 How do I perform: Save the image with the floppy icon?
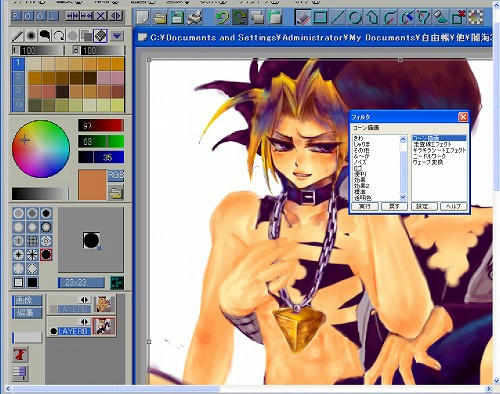pos(177,17)
